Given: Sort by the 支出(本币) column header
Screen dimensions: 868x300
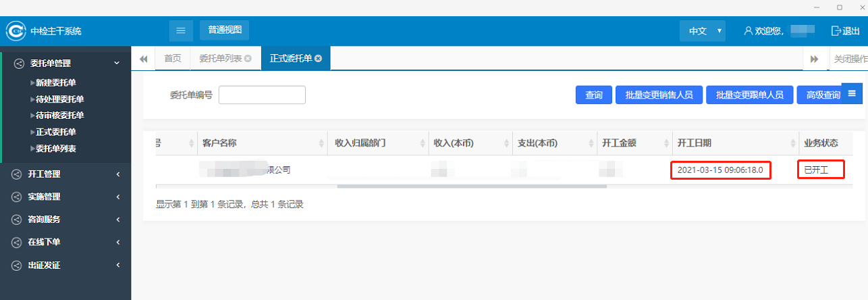Looking at the screenshot, I should 555,143.
